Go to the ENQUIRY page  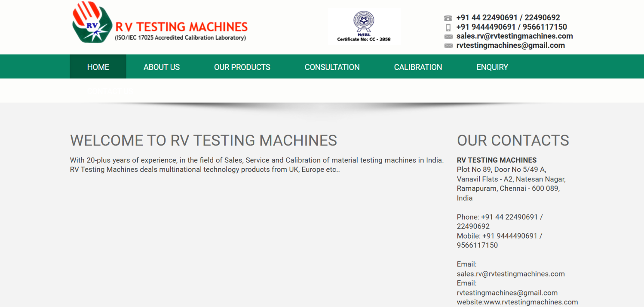click(x=492, y=67)
